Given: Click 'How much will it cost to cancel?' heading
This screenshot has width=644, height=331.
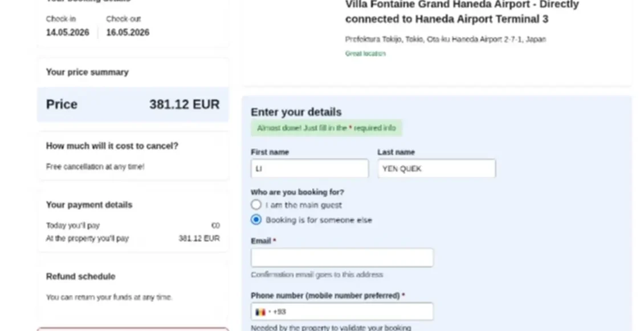Looking at the screenshot, I should [112, 146].
